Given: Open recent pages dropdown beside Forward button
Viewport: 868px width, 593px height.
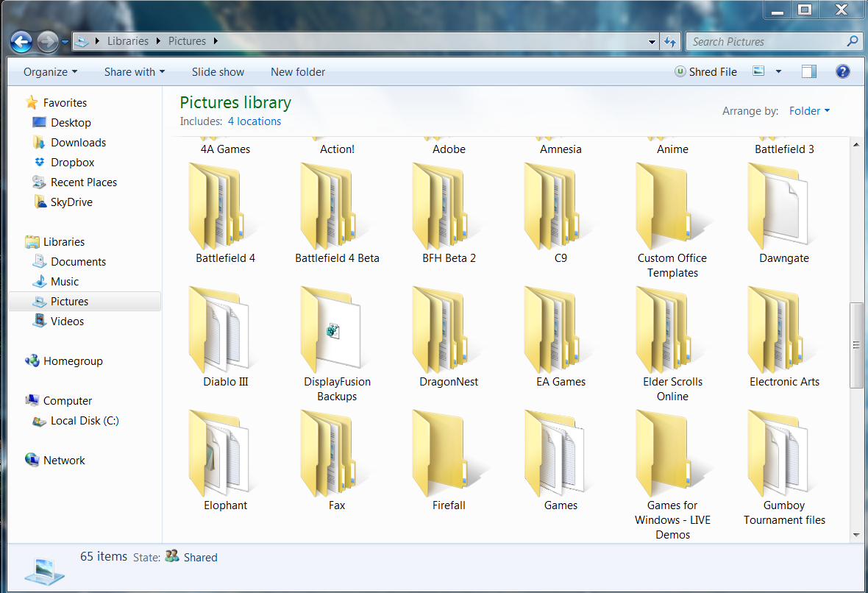Looking at the screenshot, I should [x=65, y=42].
